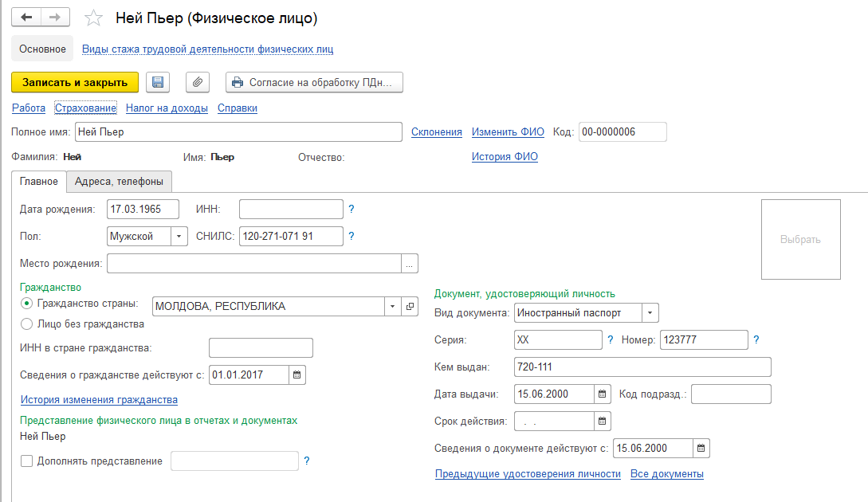Open the История изменения гражданства link
This screenshot has height=502, width=868.
(99, 400)
